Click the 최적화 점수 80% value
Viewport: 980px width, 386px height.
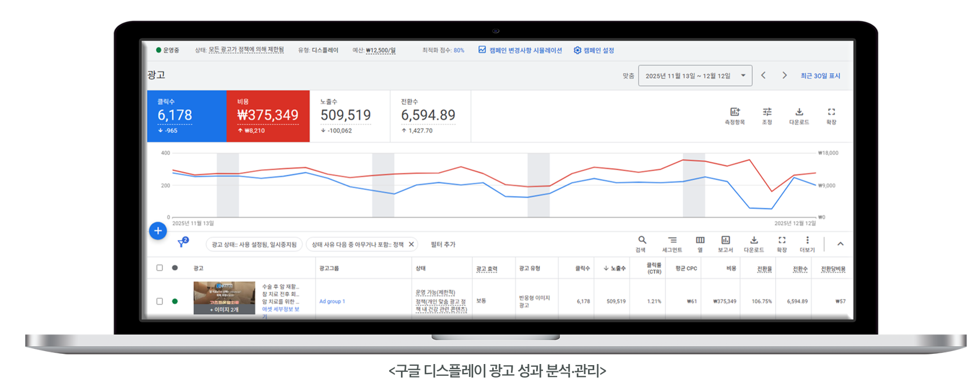coord(459,50)
